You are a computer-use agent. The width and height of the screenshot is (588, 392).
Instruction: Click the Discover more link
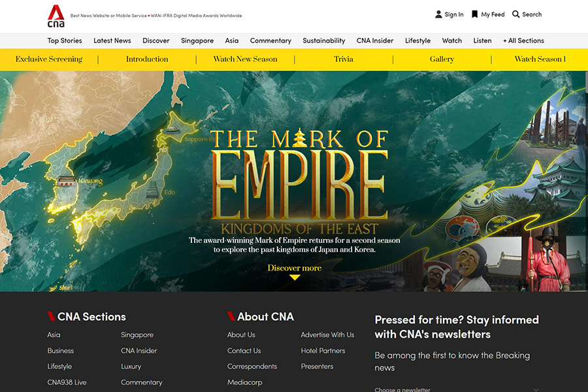(295, 268)
